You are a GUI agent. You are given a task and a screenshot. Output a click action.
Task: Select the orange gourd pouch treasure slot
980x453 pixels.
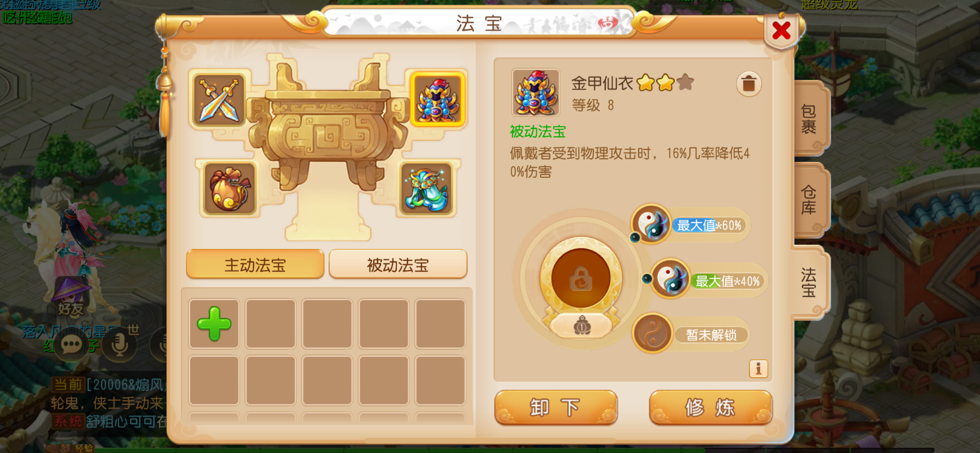click(230, 189)
